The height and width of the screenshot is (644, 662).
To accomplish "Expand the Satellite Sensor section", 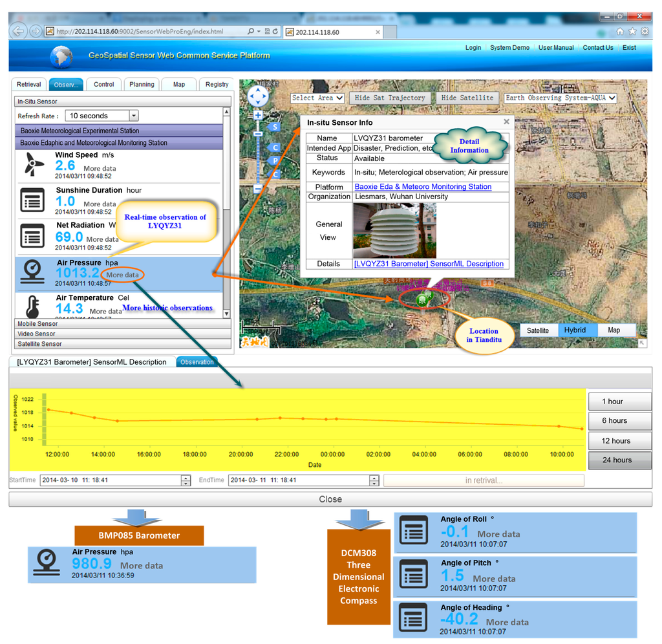I will pyautogui.click(x=123, y=344).
